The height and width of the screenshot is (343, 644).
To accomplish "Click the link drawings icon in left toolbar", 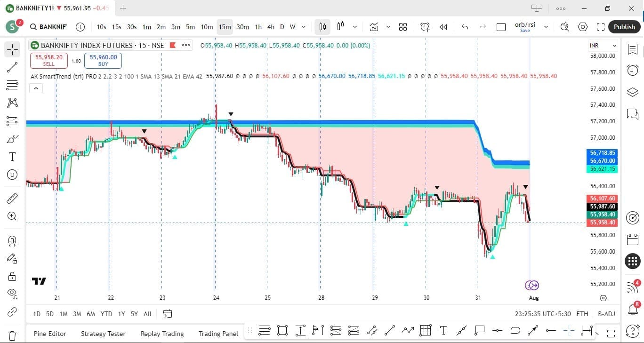I will [12, 311].
